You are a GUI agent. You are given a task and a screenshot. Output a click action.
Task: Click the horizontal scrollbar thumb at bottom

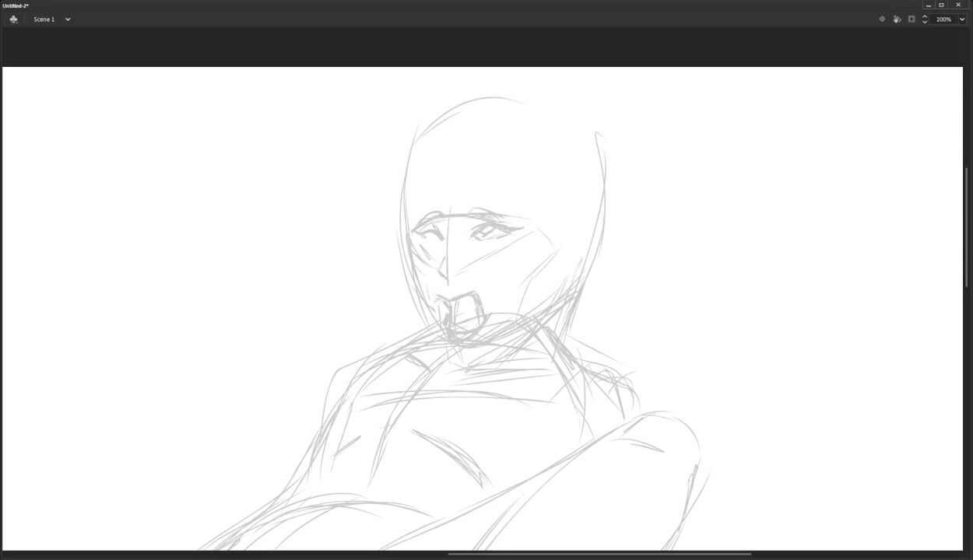point(599,555)
